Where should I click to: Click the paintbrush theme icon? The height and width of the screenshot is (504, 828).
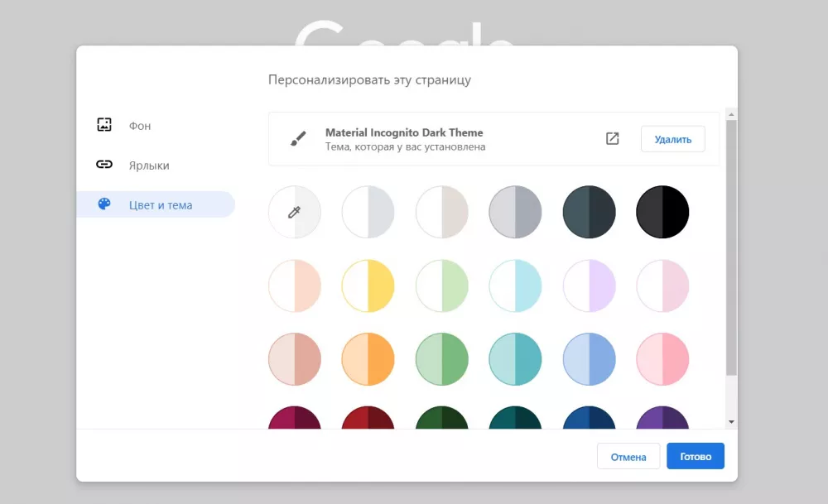[298, 139]
